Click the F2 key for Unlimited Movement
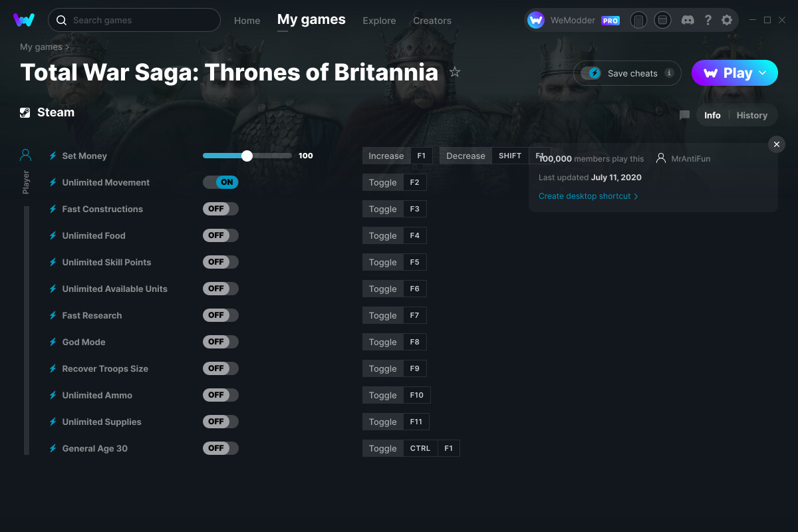798x532 pixels. [415, 182]
